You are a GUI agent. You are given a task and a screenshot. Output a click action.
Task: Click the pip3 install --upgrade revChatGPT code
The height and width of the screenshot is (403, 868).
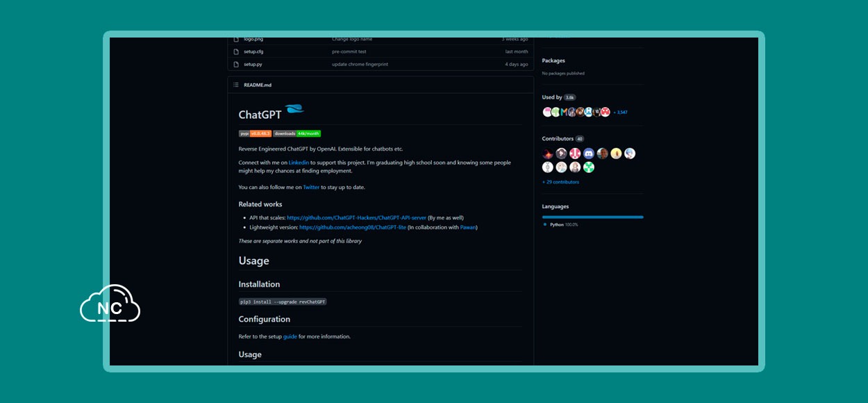click(x=283, y=302)
